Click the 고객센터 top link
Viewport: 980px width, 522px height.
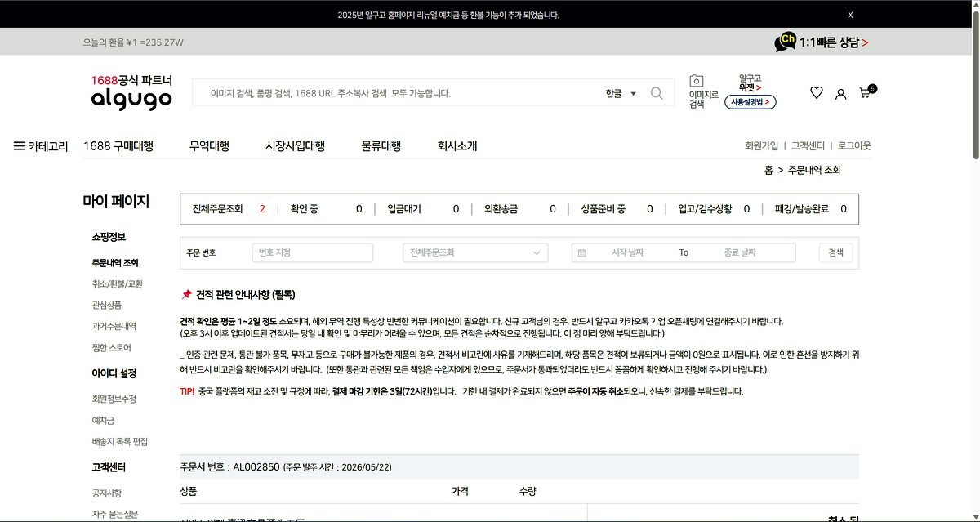click(x=808, y=146)
